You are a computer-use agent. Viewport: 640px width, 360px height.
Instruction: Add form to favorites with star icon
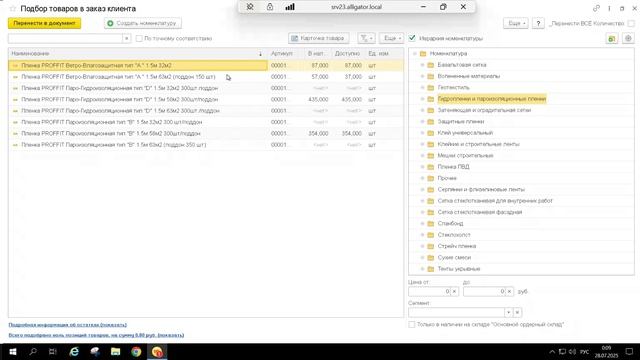click(13, 9)
